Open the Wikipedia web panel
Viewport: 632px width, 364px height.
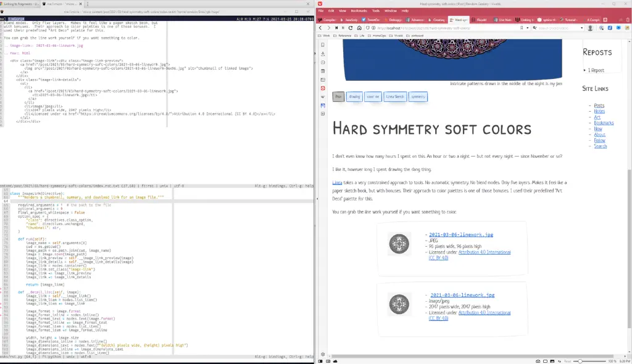coord(322,97)
